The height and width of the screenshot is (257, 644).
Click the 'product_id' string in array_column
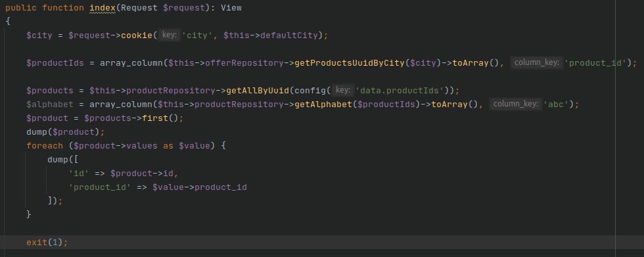coord(595,63)
